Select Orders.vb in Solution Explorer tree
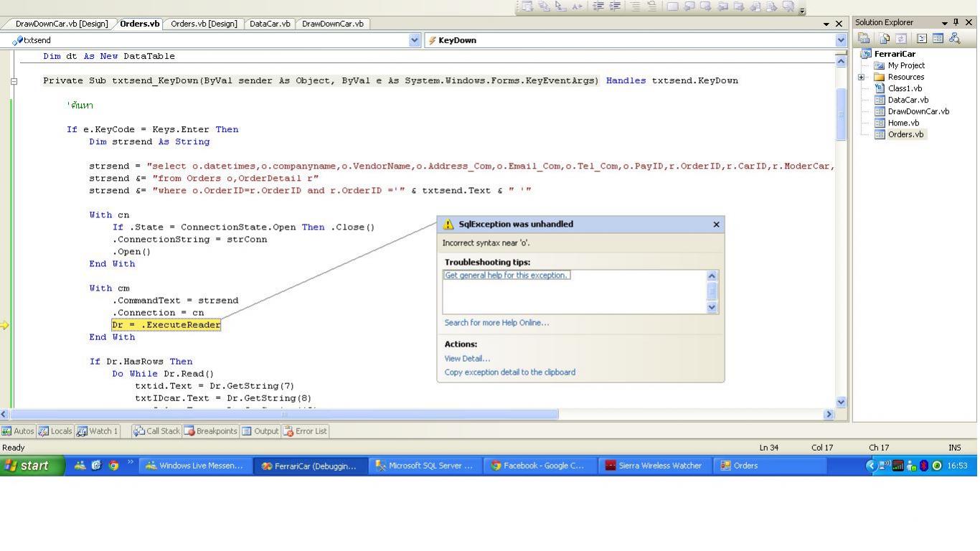 tap(905, 134)
